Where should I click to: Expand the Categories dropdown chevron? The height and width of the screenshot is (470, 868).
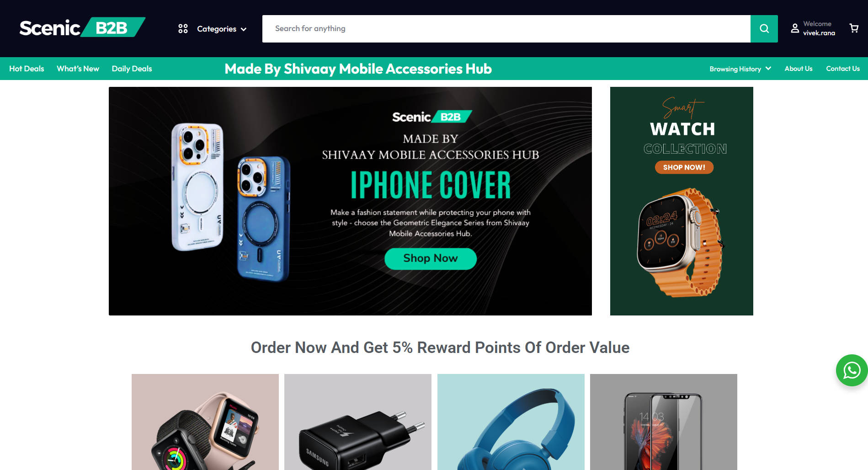point(244,29)
